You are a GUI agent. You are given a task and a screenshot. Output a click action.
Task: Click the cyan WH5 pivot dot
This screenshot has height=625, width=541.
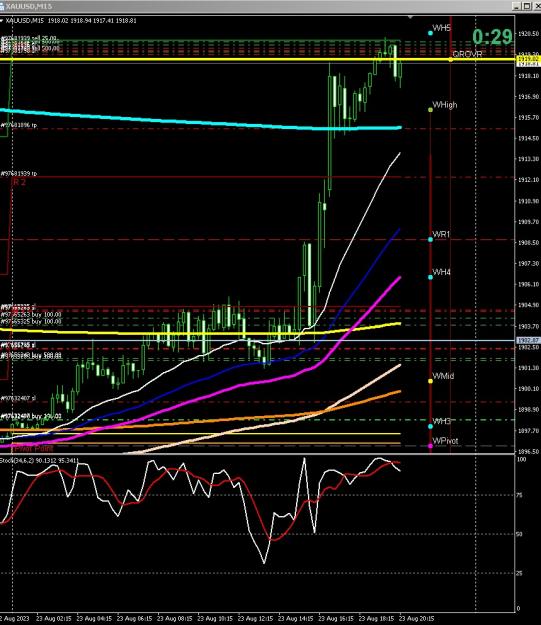430,33
